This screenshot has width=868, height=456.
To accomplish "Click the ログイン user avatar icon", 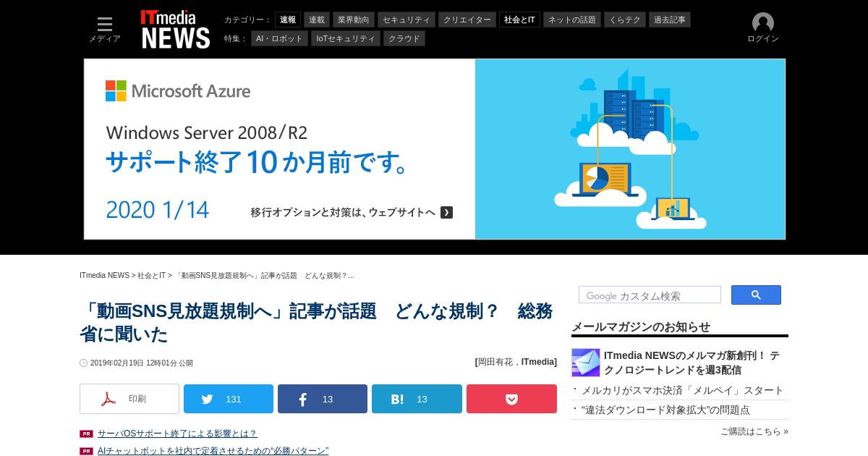I will click(763, 23).
